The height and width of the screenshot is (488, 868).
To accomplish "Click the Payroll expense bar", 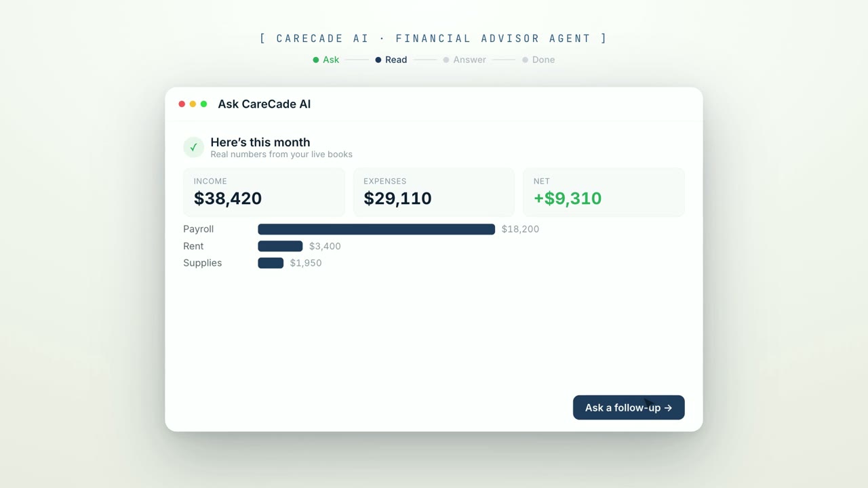I will [376, 229].
